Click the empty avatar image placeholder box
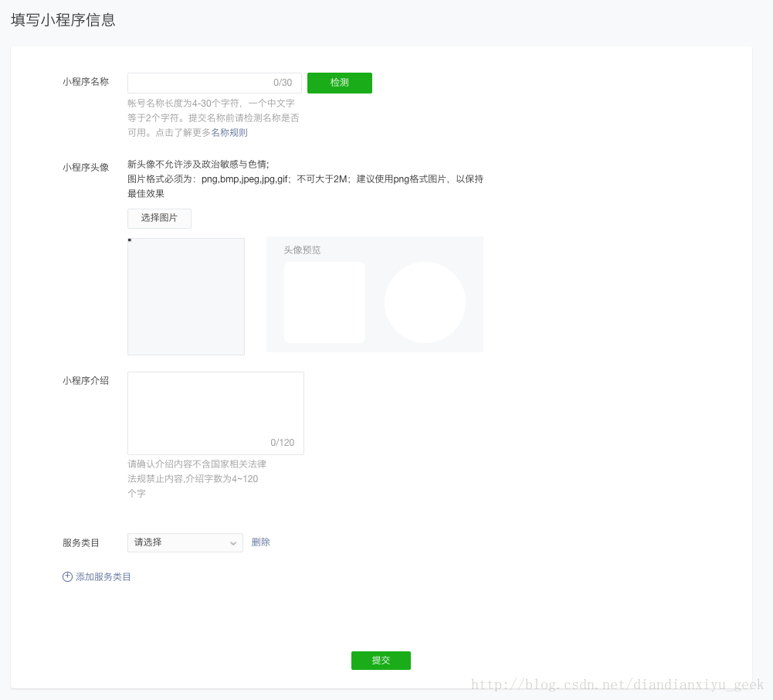This screenshot has height=700, width=773. (x=185, y=297)
